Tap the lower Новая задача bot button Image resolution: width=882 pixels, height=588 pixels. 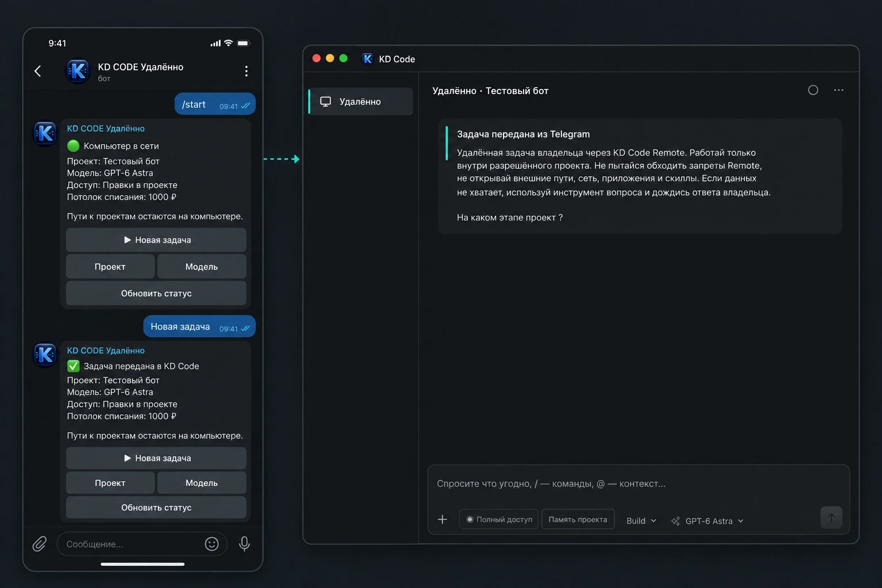pyautogui.click(x=156, y=458)
